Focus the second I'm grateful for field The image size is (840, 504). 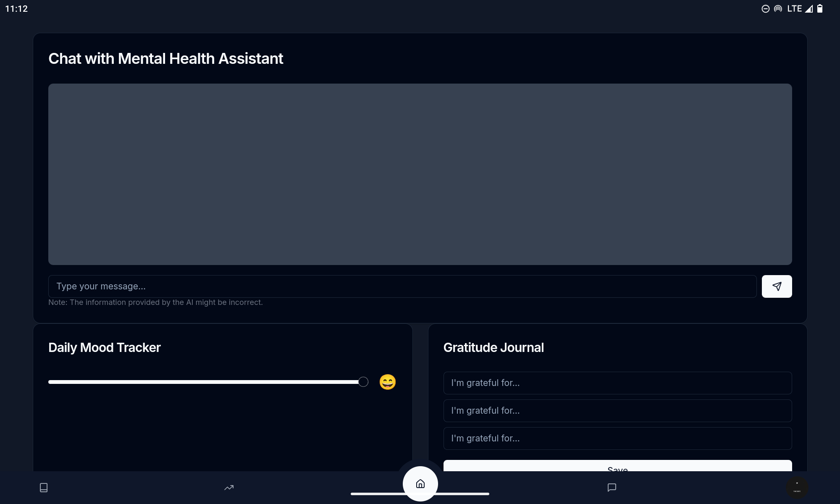pyautogui.click(x=617, y=411)
